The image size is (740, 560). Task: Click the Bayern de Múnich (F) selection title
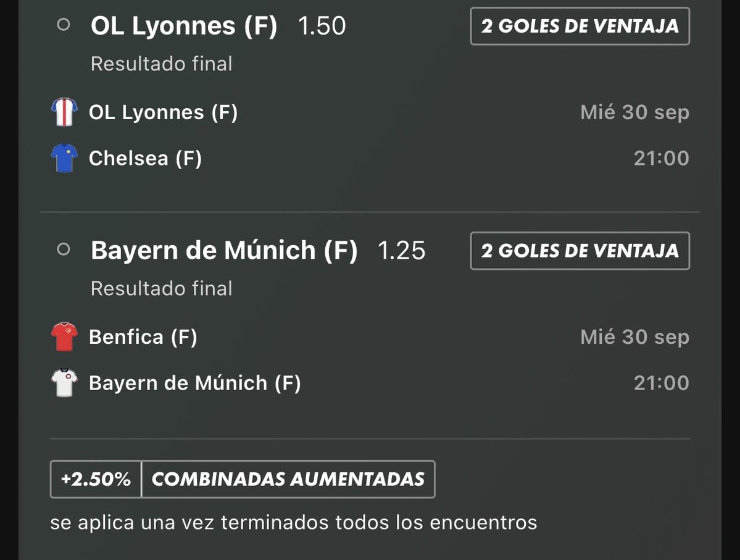[x=224, y=251]
